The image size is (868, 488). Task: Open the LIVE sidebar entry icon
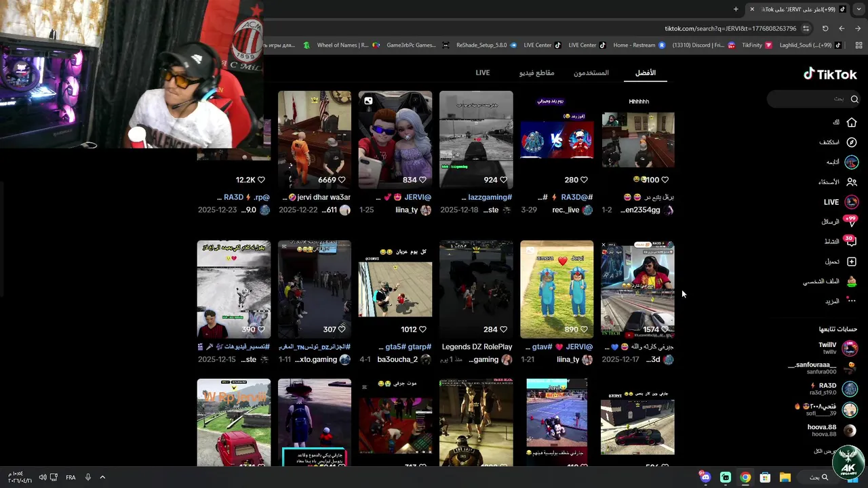coord(852,202)
